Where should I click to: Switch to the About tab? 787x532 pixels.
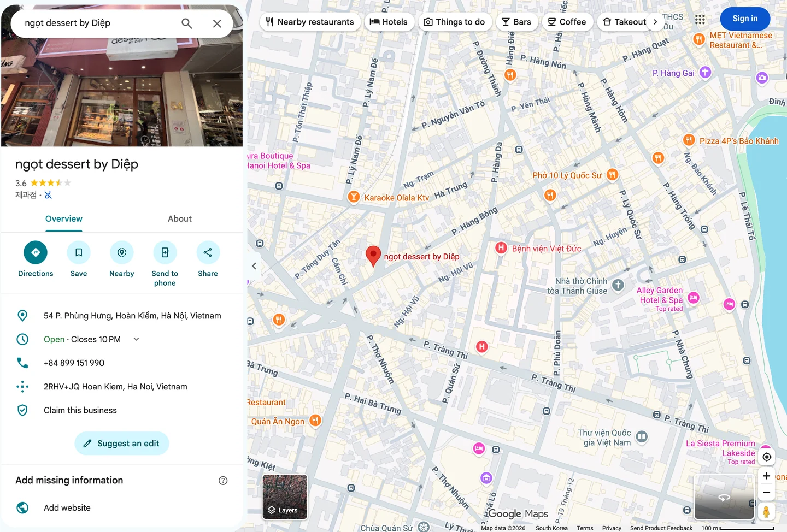180,219
